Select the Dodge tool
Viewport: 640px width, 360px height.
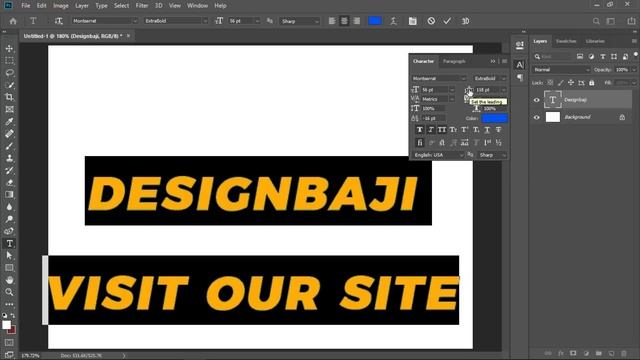pos(9,219)
